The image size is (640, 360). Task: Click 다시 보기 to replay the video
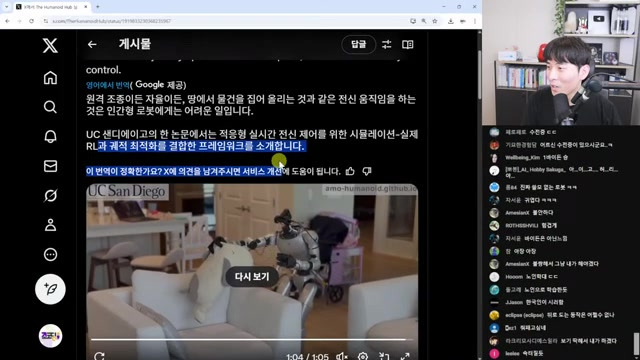(x=252, y=277)
